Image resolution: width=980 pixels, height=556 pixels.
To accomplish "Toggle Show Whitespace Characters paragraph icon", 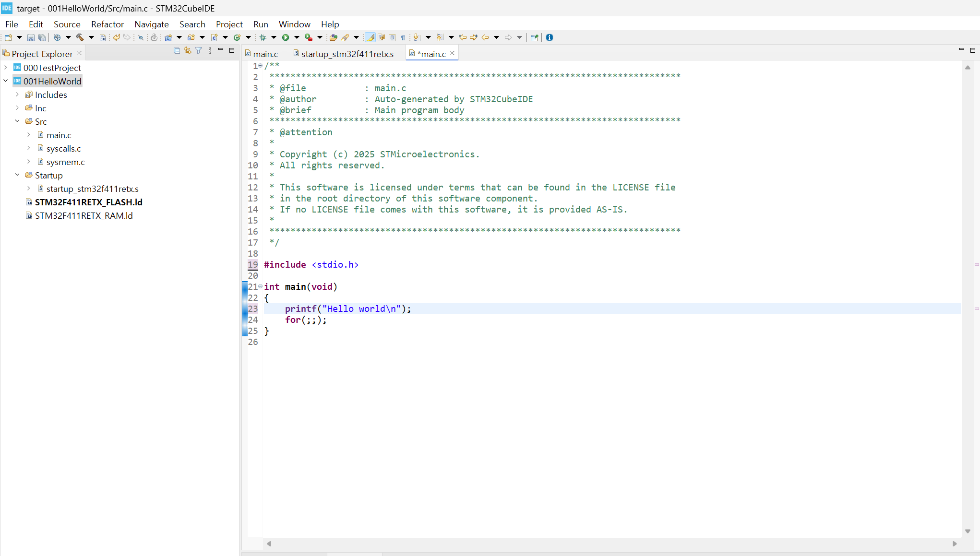I will 403,37.
